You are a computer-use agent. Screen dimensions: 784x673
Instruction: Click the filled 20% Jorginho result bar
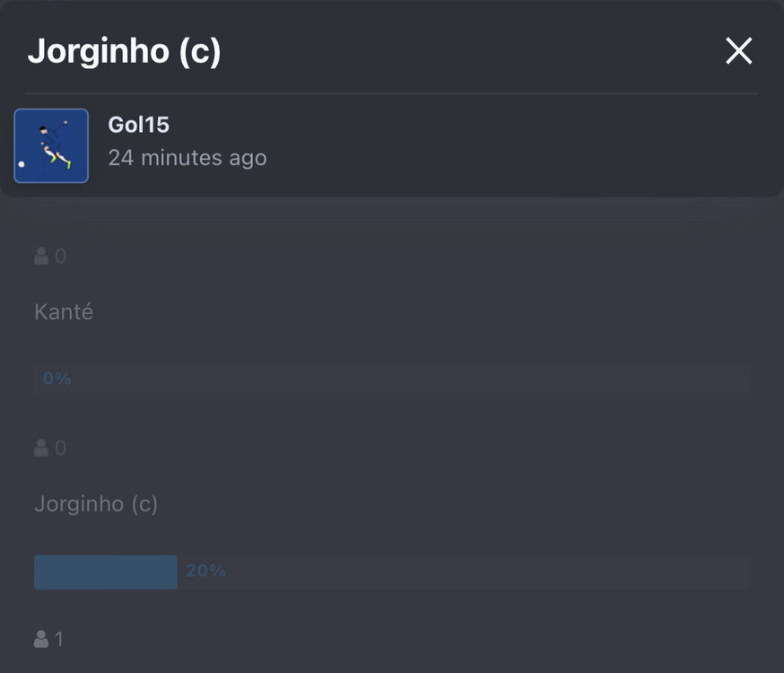(x=106, y=572)
